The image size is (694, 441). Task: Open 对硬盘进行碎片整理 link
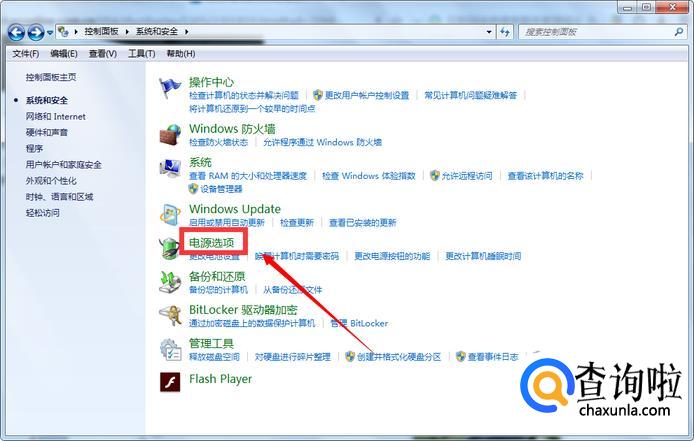click(293, 356)
